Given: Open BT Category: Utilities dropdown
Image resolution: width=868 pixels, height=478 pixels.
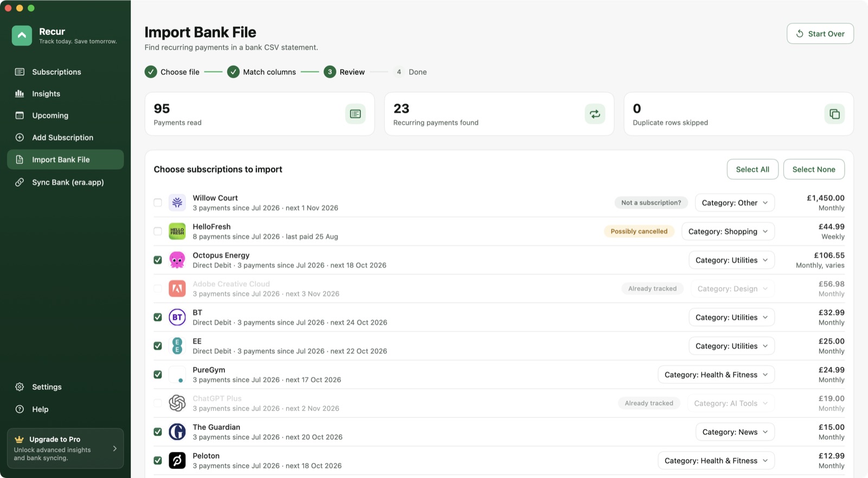Looking at the screenshot, I should coord(732,317).
